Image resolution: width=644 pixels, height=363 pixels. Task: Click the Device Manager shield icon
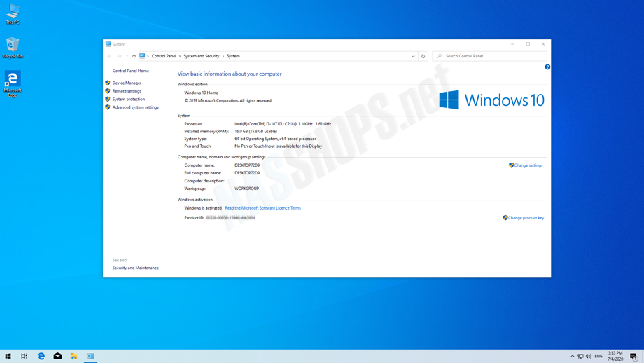click(108, 83)
